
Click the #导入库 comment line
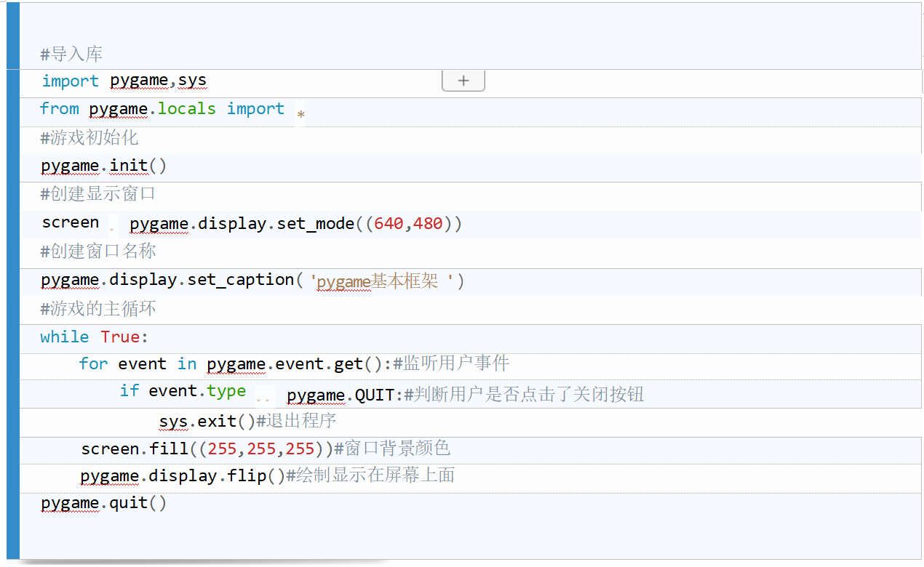[x=71, y=54]
